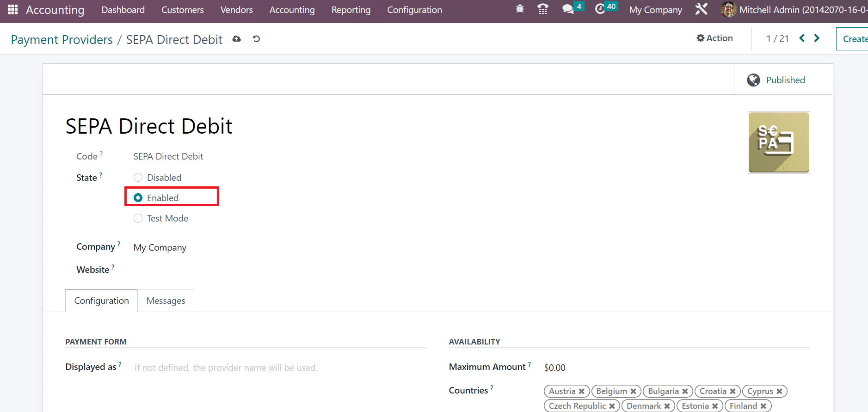The width and height of the screenshot is (868, 412).
Task: Edit the SEPA Direct Debit name field
Action: [149, 126]
